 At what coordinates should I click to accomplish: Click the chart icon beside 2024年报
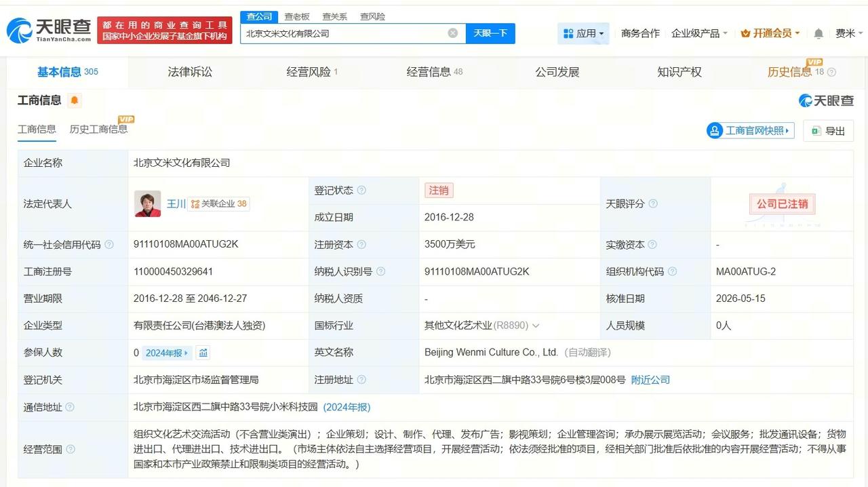coord(203,353)
